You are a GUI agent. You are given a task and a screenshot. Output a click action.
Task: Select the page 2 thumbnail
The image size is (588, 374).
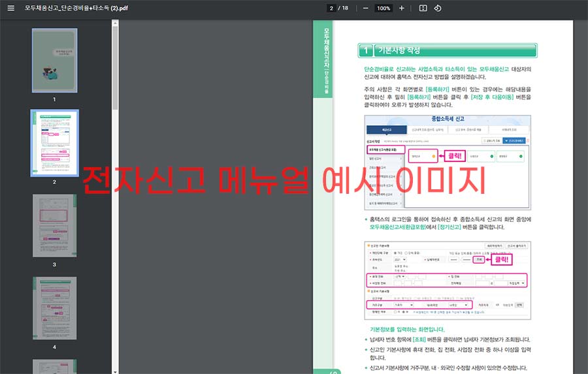pyautogui.click(x=55, y=143)
